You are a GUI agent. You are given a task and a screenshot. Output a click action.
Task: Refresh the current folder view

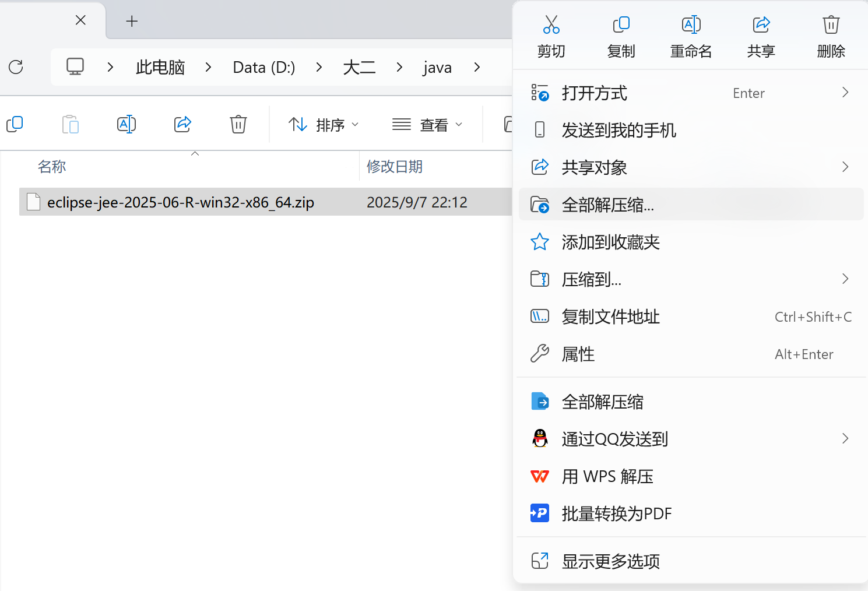pyautogui.click(x=16, y=67)
